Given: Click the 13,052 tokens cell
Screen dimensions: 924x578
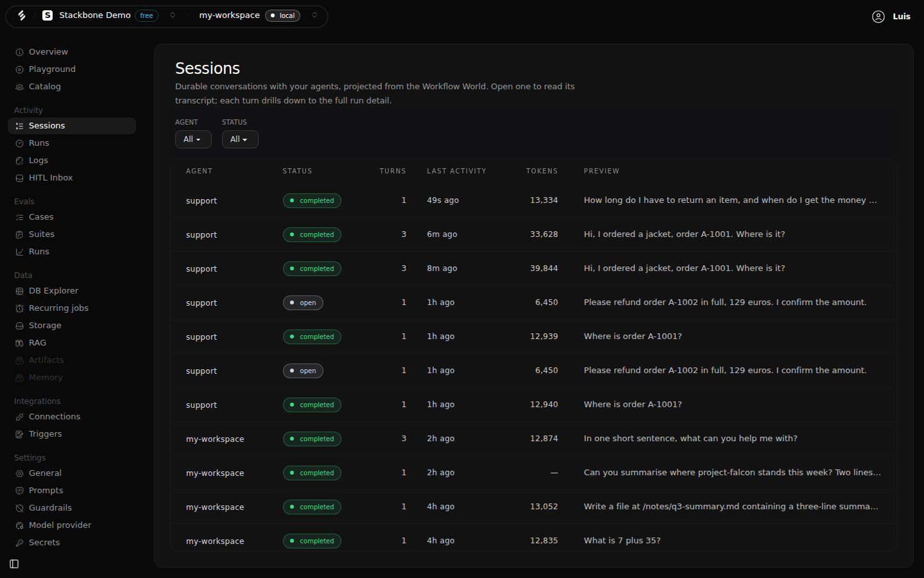Looking at the screenshot, I should 544,507.
